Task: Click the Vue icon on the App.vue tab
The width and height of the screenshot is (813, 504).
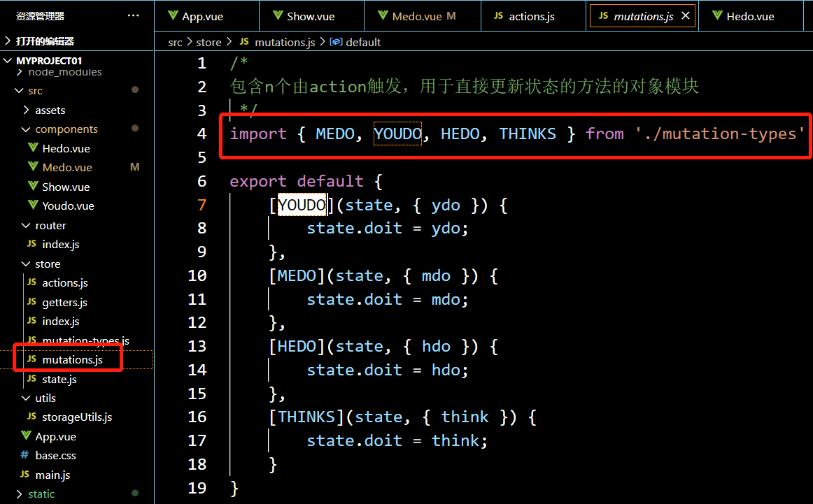Action: tap(173, 15)
